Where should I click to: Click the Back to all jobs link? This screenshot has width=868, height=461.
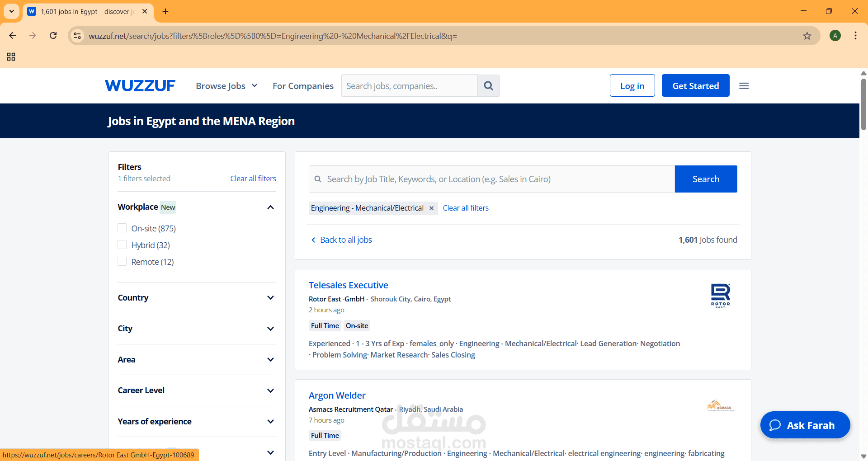346,240
